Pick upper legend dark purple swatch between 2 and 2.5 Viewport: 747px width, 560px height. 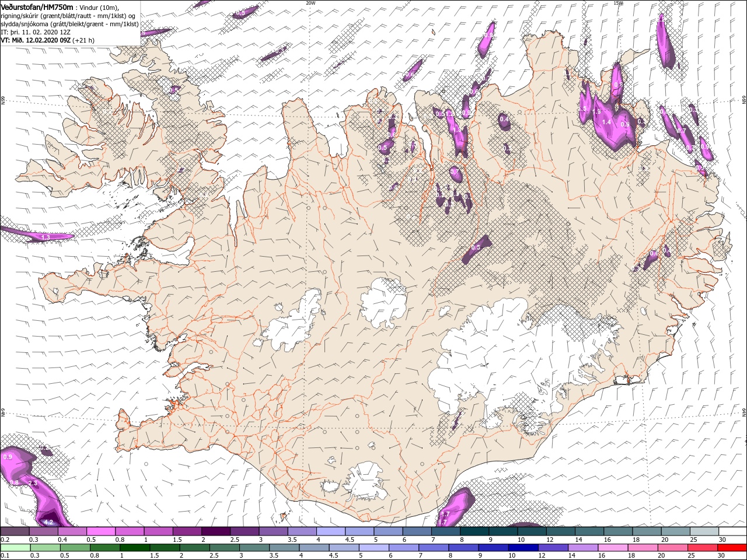[215, 531]
